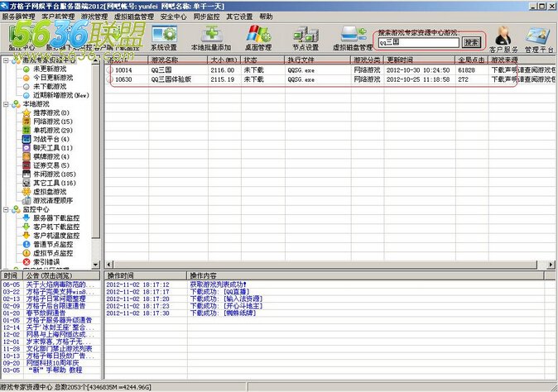Open 桌面管理 toolbar icon

tap(258, 38)
